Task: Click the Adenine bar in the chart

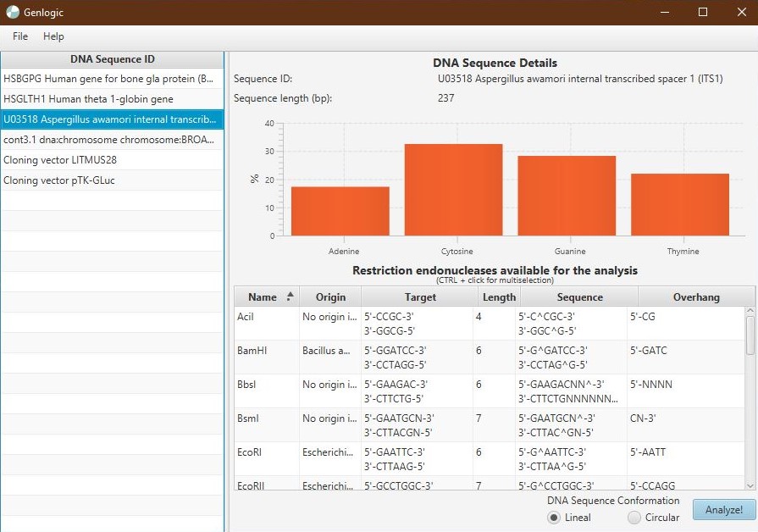Action: tap(340, 211)
